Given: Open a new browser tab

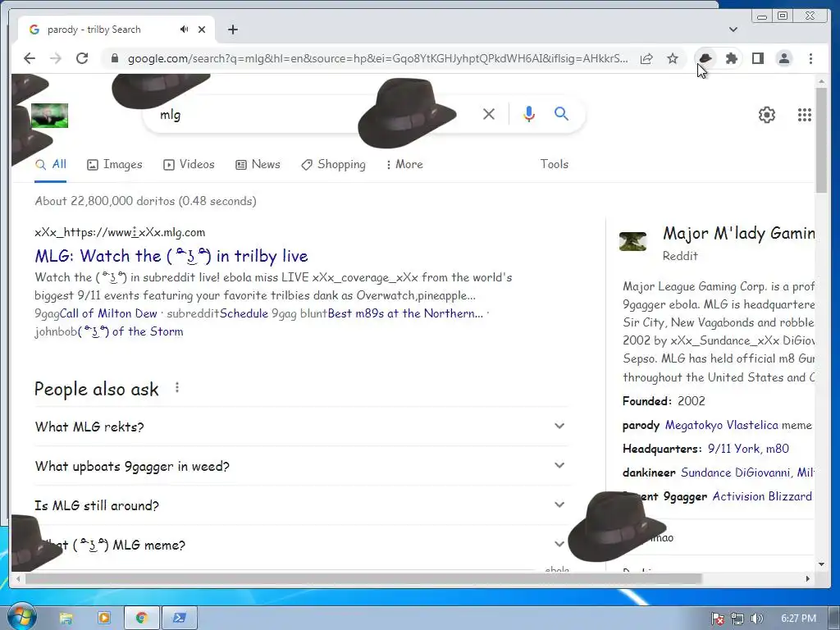Looking at the screenshot, I should (232, 30).
